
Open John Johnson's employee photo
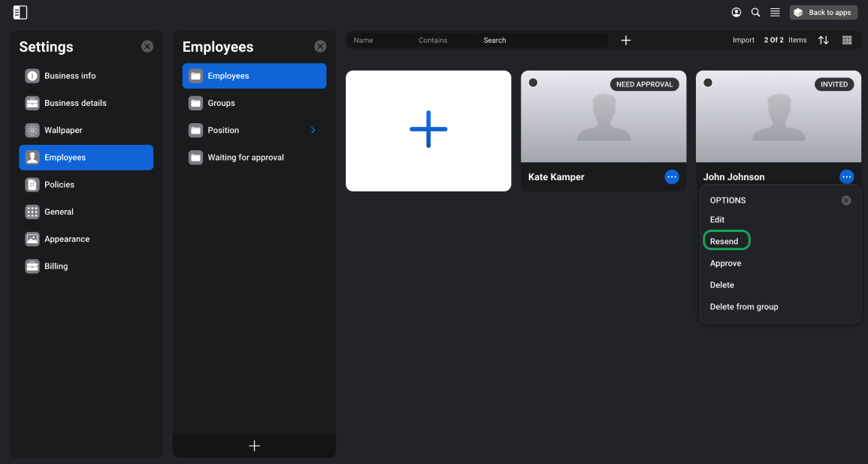pos(779,116)
